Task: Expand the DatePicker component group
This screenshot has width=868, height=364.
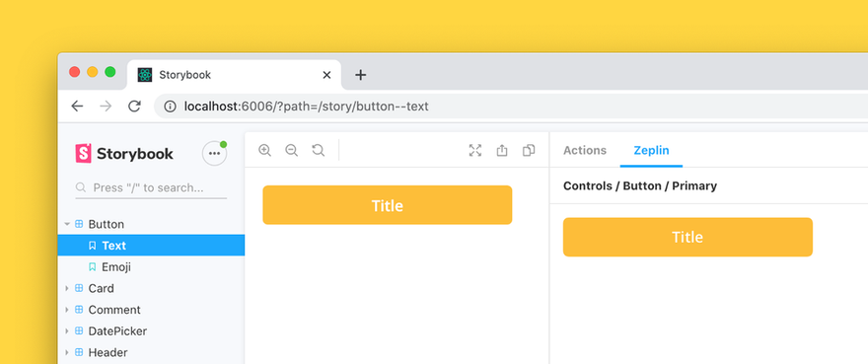Action: (x=67, y=331)
